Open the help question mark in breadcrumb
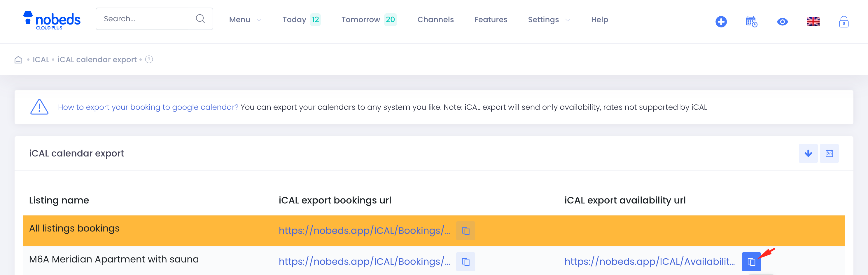The image size is (868, 275). tap(148, 59)
